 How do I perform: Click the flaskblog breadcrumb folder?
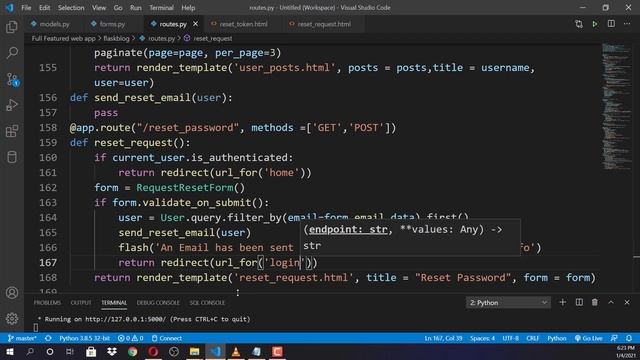point(116,38)
